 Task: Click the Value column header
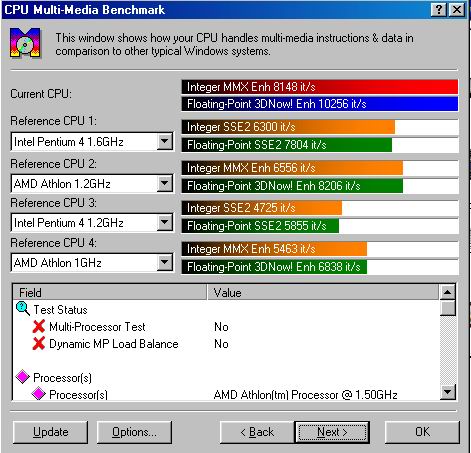323,292
